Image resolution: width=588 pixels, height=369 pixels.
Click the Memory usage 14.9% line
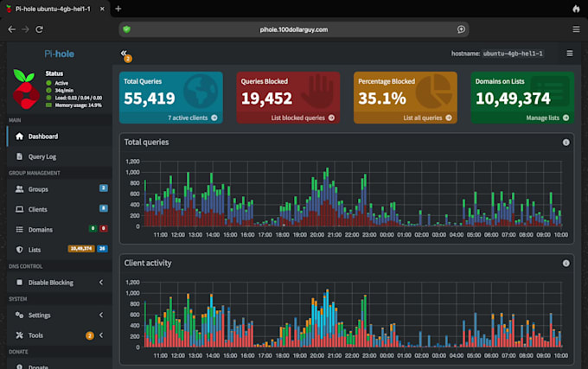coord(78,105)
